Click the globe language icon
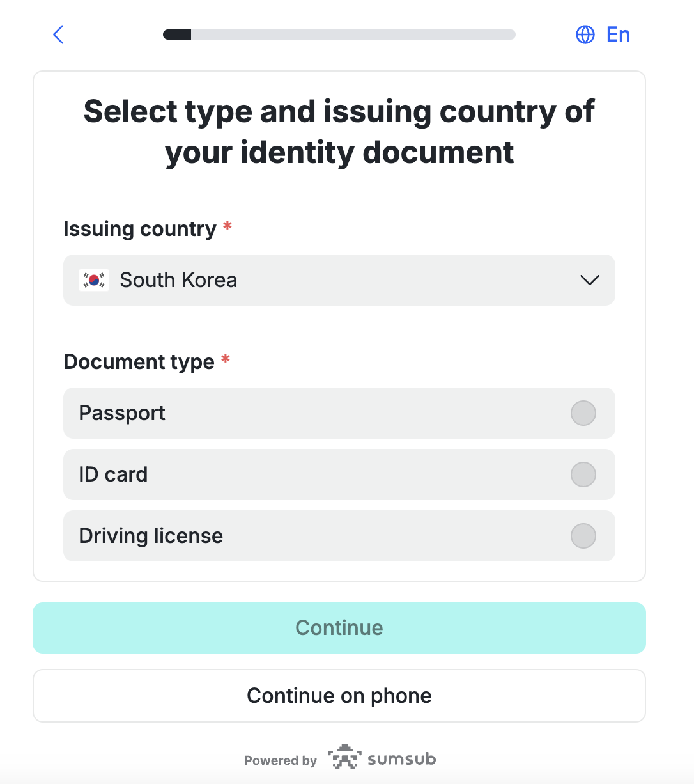 [585, 35]
